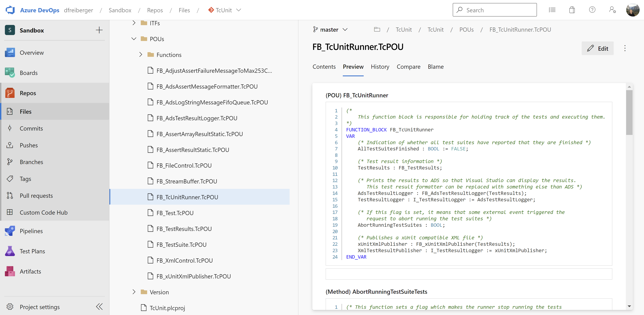Open Test Plans flask icon
This screenshot has height=315, width=644.
tap(10, 251)
